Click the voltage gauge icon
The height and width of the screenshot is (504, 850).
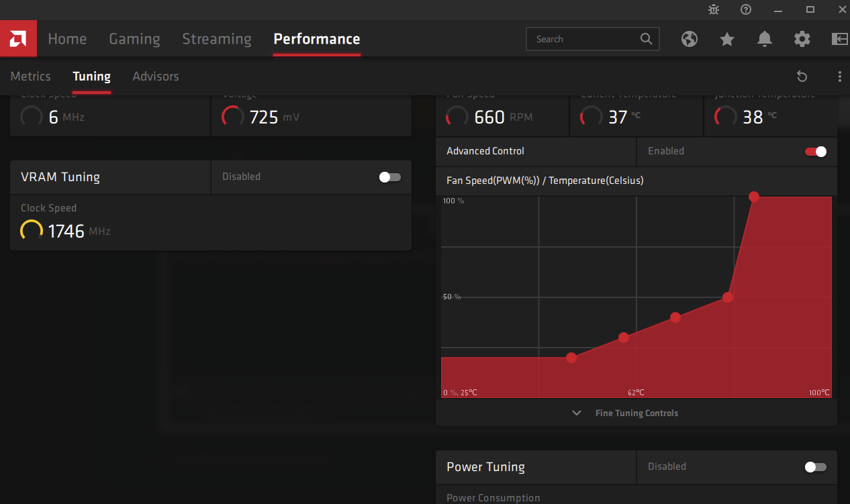[233, 117]
